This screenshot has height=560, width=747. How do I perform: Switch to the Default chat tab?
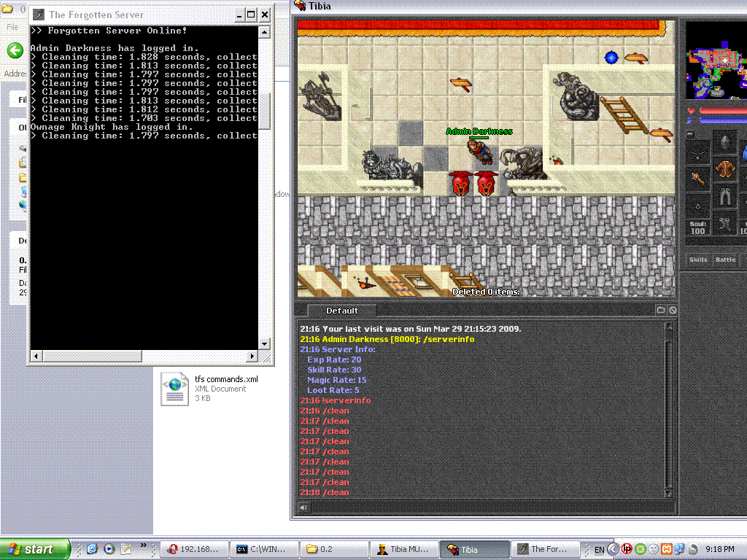341,311
